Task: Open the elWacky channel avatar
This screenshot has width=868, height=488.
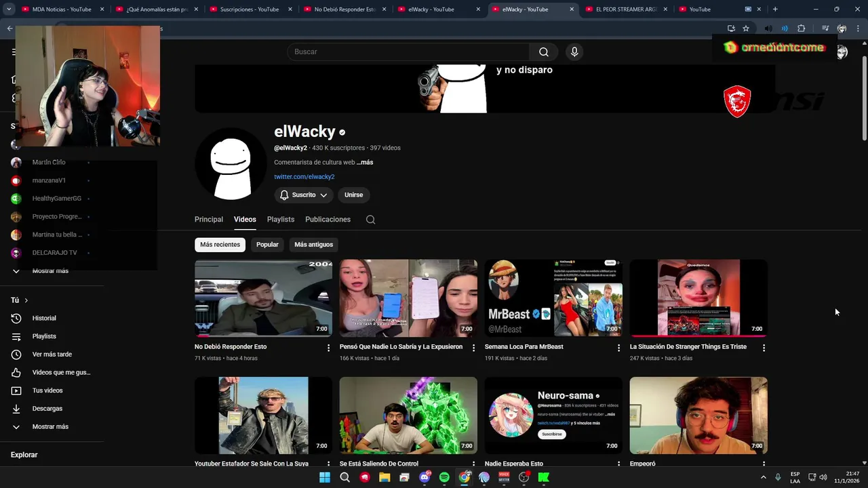Action: pos(231,163)
